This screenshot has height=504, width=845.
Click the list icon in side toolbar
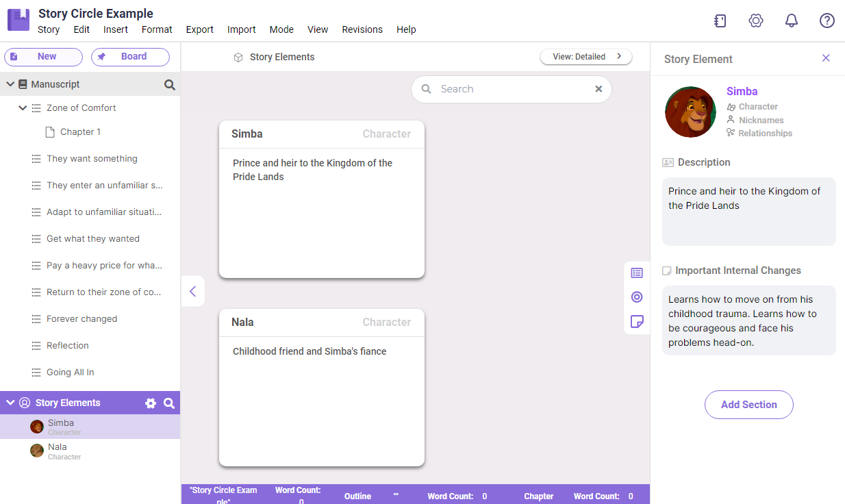pos(637,273)
